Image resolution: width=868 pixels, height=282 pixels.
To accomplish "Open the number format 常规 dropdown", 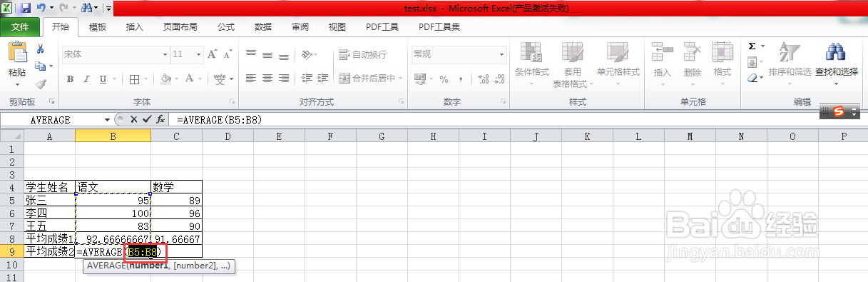I will tap(501, 54).
